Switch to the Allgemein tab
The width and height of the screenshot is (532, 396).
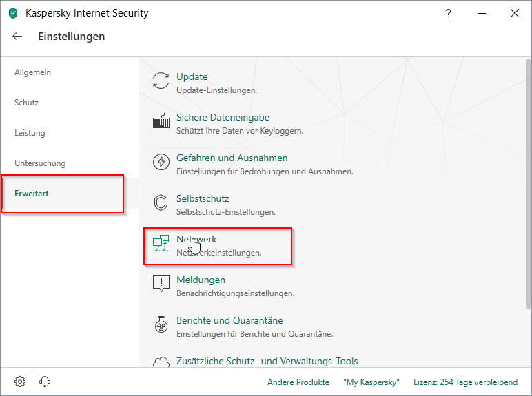(x=32, y=72)
